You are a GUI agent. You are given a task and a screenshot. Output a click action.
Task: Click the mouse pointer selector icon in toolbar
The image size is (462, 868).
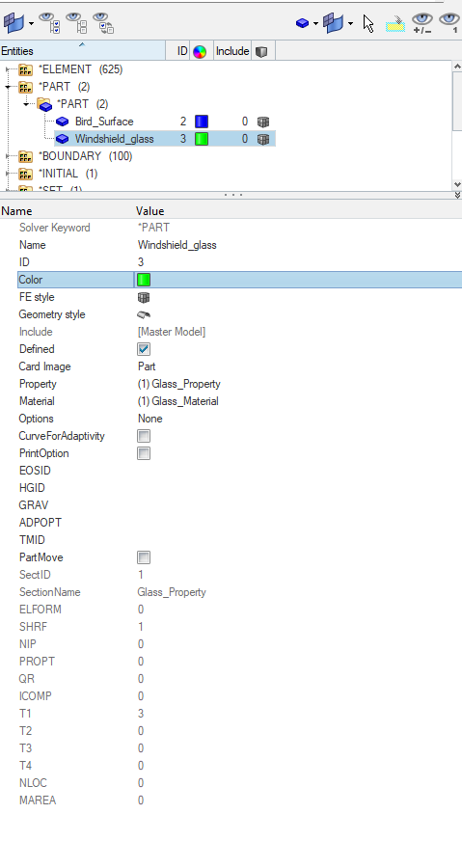368,24
